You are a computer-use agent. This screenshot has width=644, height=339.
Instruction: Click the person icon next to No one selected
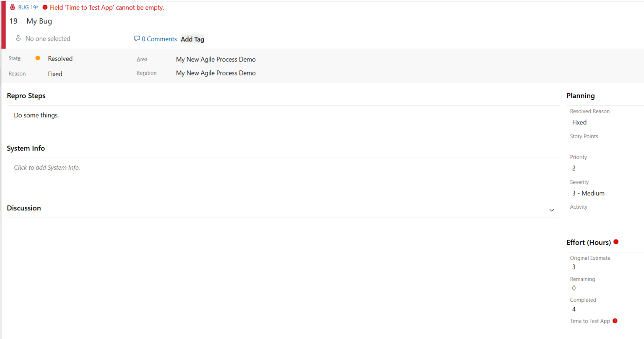(x=18, y=38)
